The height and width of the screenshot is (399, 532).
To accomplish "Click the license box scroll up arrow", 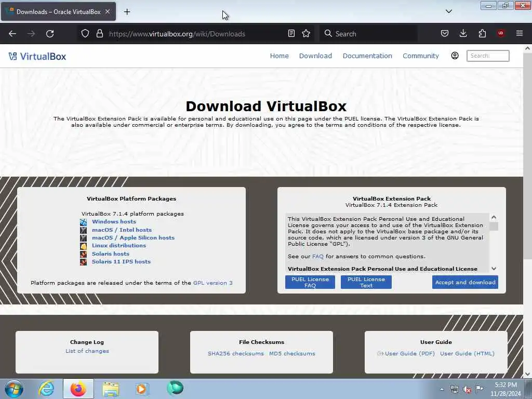I will point(494,217).
